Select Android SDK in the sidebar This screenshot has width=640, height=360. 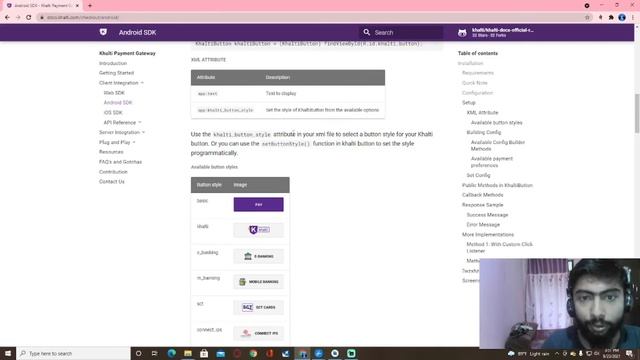point(118,102)
